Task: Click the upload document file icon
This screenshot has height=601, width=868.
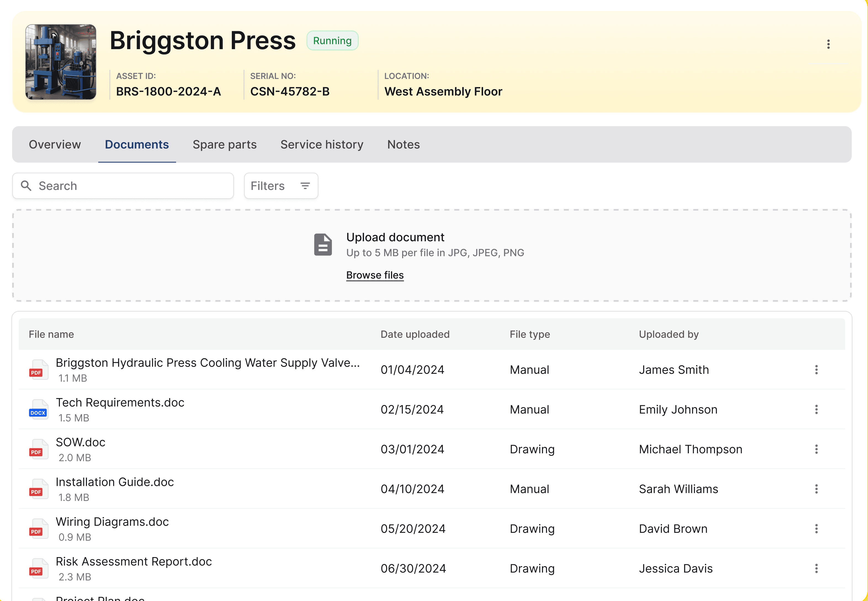Action: pos(323,245)
